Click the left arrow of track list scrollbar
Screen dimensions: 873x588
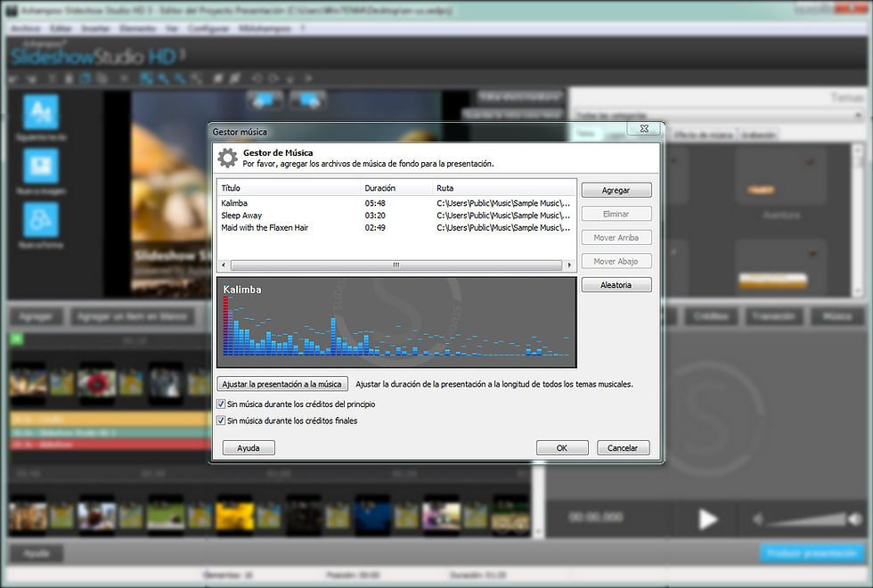point(224,265)
